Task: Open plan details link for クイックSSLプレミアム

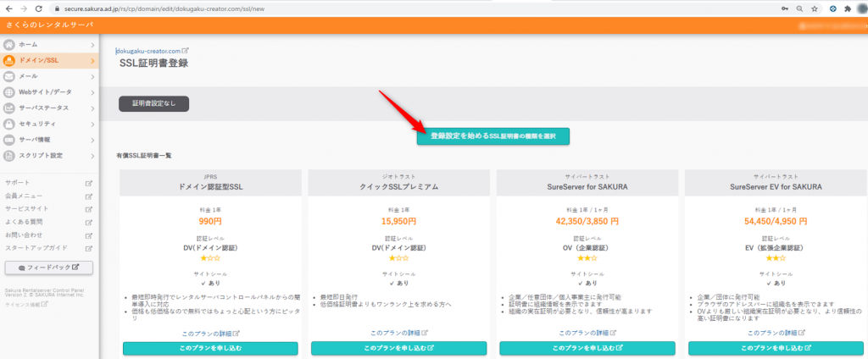Action: (x=398, y=333)
